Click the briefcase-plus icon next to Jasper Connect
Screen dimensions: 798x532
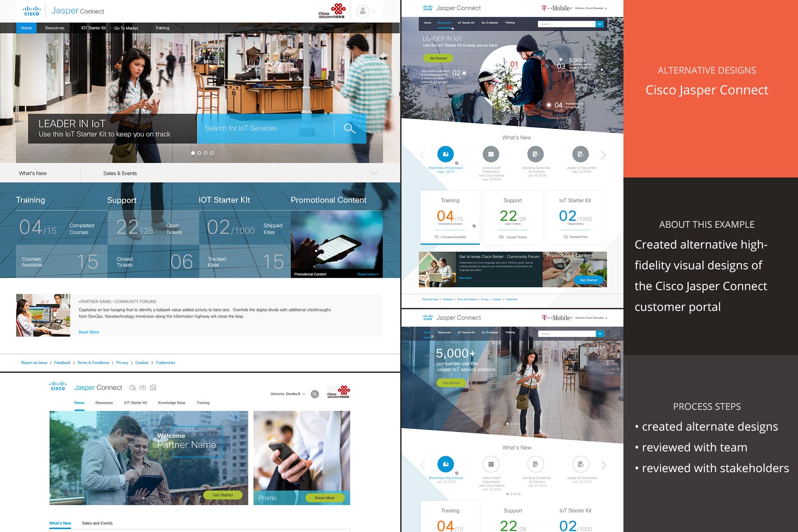[x=132, y=388]
